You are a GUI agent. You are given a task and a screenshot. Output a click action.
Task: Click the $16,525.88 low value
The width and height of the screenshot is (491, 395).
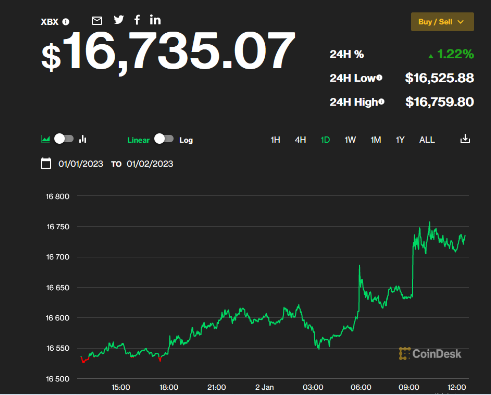pos(439,78)
